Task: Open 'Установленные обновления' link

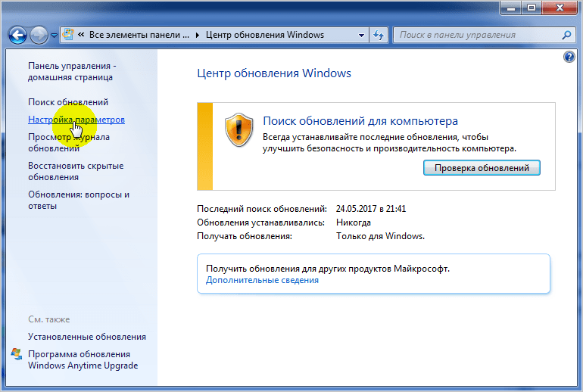Action: pos(86,337)
